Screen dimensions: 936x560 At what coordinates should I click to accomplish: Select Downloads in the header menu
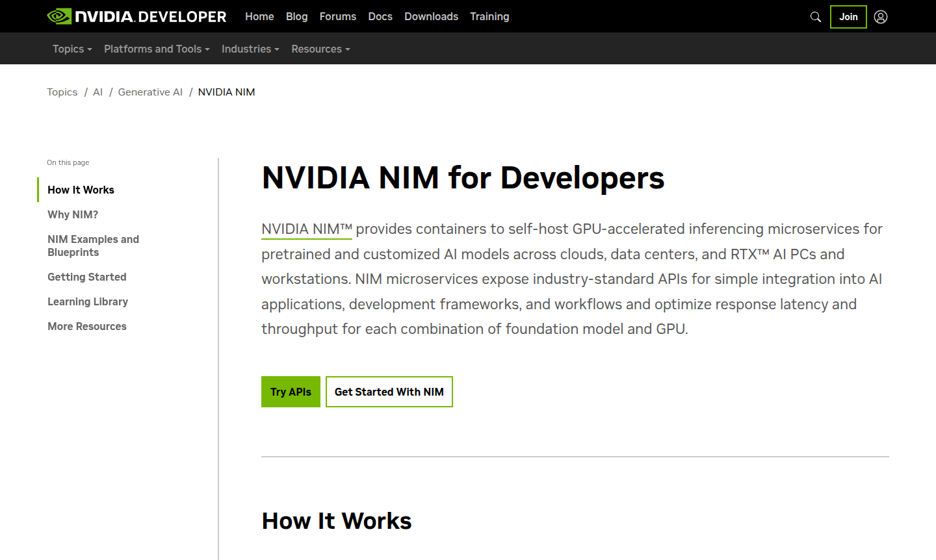(x=431, y=16)
